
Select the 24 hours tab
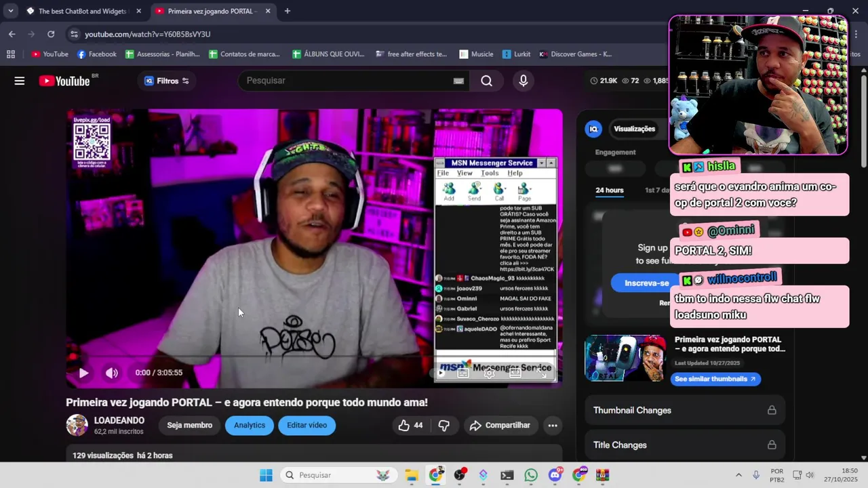point(610,190)
